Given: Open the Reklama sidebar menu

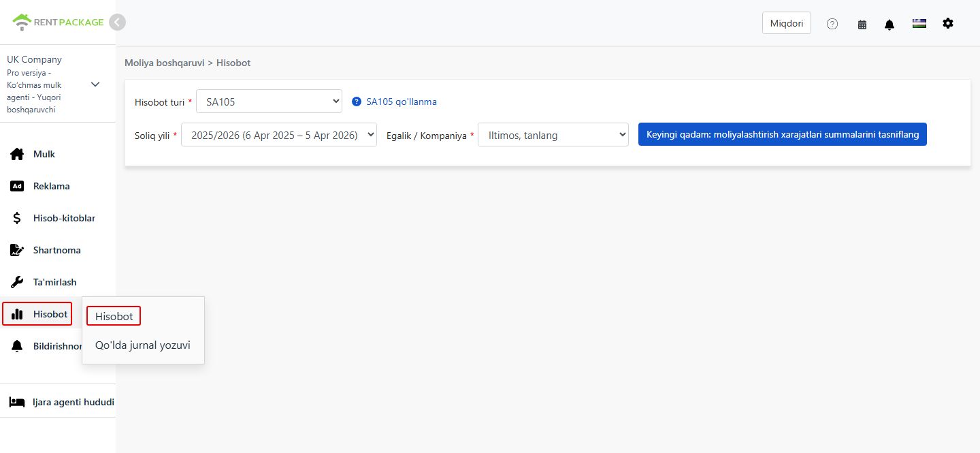Looking at the screenshot, I should point(52,186).
